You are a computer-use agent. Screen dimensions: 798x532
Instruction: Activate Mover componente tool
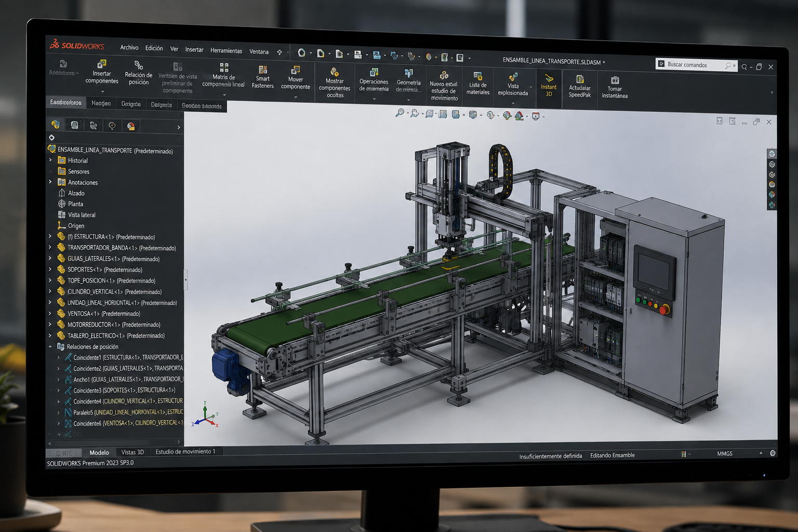(296, 78)
